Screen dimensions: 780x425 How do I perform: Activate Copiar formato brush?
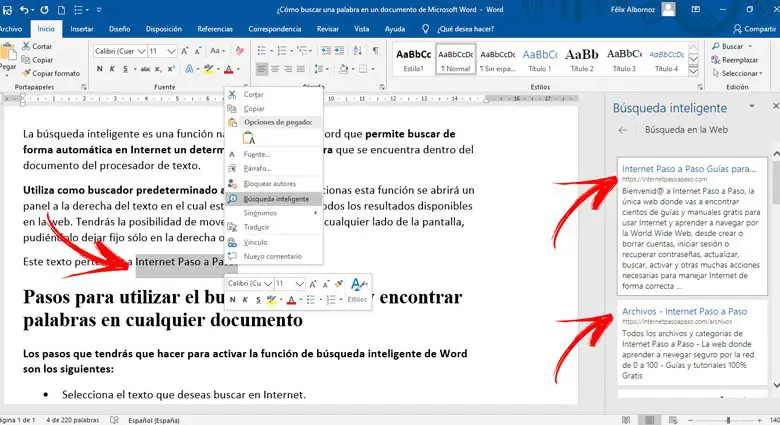(x=50, y=73)
